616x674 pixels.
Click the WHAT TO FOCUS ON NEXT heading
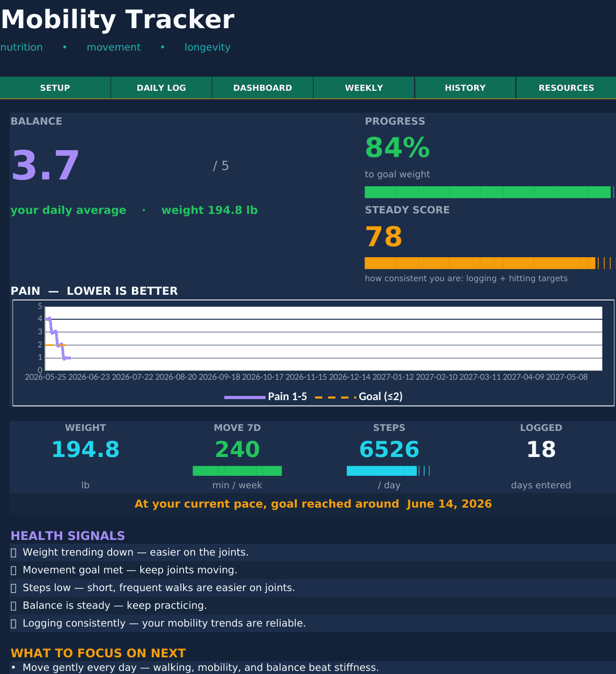coord(98,653)
